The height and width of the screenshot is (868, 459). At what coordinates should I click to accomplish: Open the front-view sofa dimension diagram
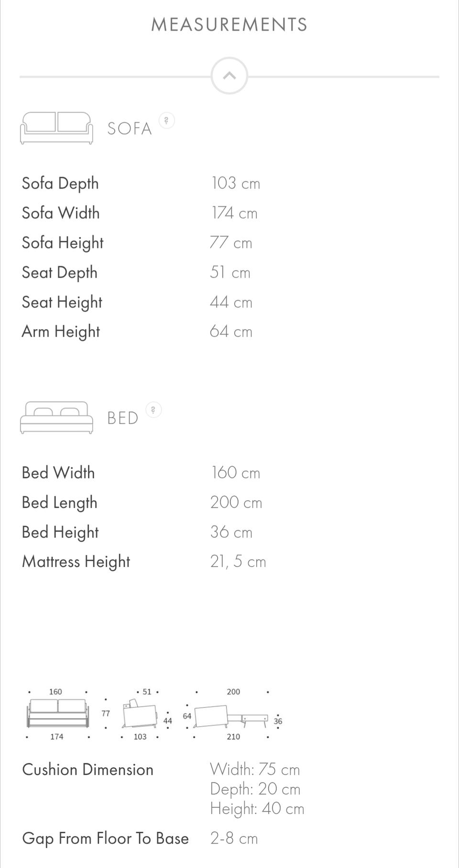click(x=57, y=714)
